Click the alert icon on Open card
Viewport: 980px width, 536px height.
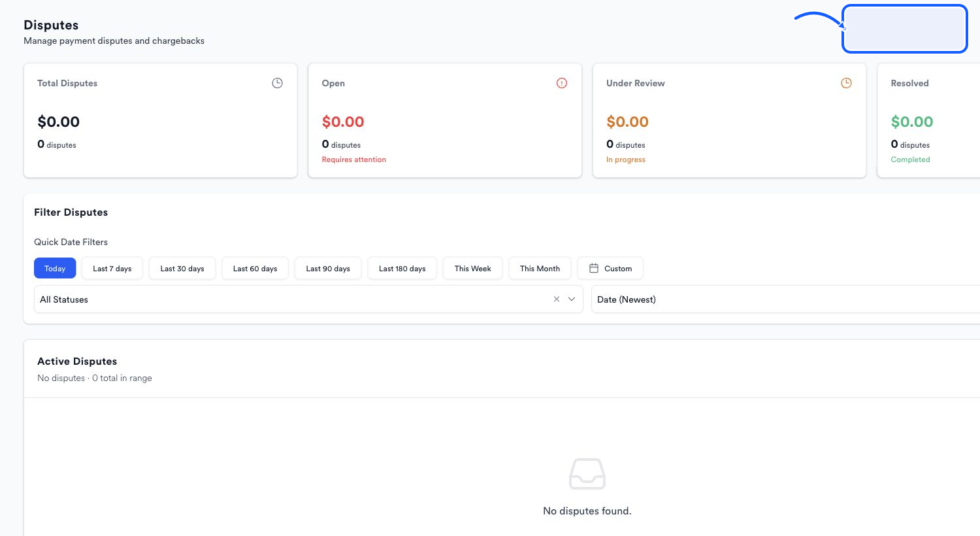click(x=562, y=83)
